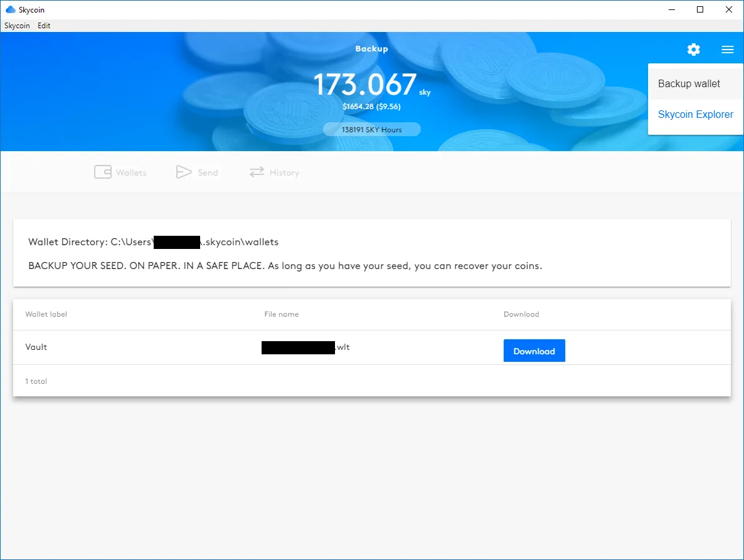This screenshot has height=560, width=744.
Task: Click the Backup page title
Action: coord(371,49)
